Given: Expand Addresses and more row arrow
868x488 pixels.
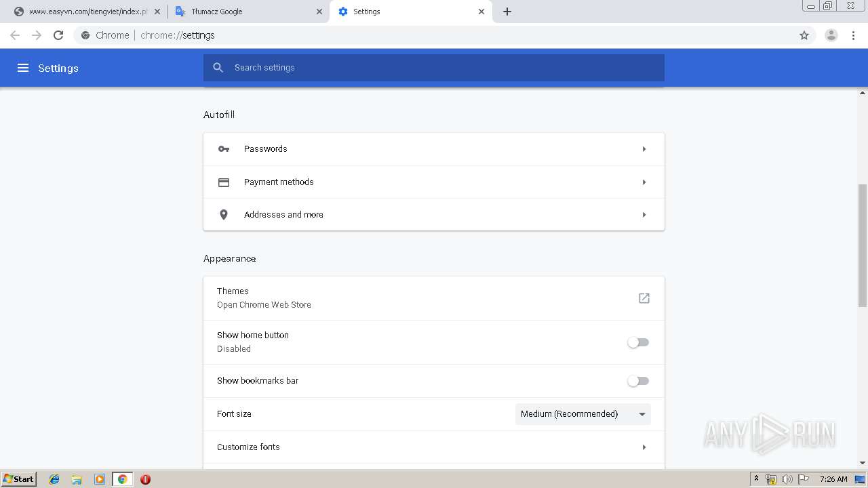Looking at the screenshot, I should click(644, 215).
